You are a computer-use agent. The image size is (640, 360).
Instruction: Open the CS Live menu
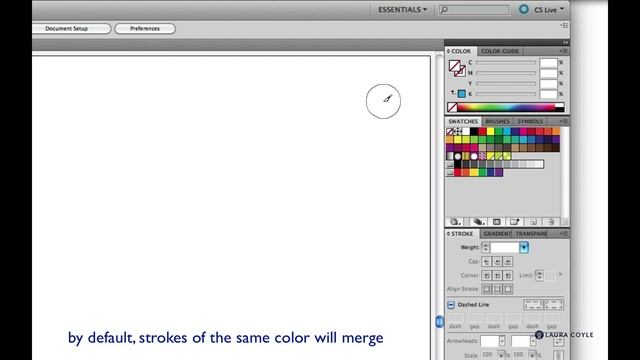point(549,9)
